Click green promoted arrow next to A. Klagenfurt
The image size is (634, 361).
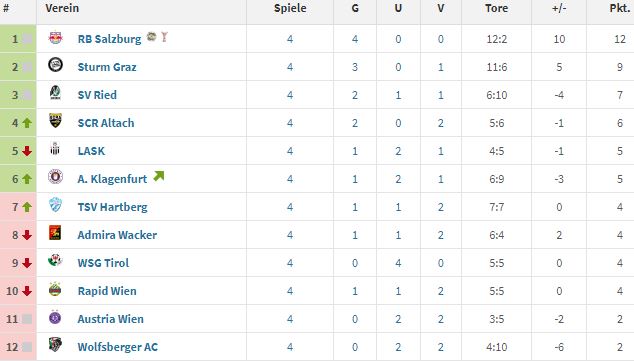coord(158,176)
